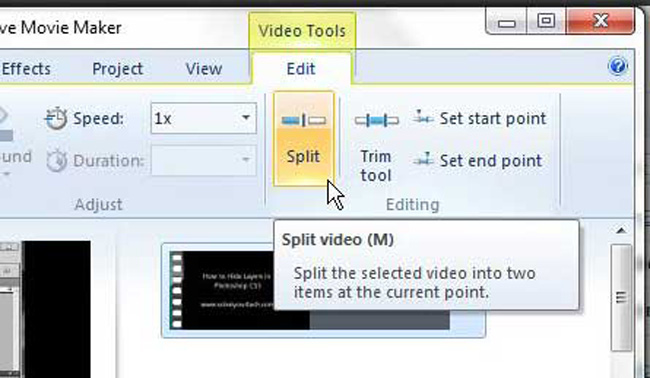Click the Split video button
Image resolution: width=650 pixels, height=378 pixels.
click(x=303, y=139)
